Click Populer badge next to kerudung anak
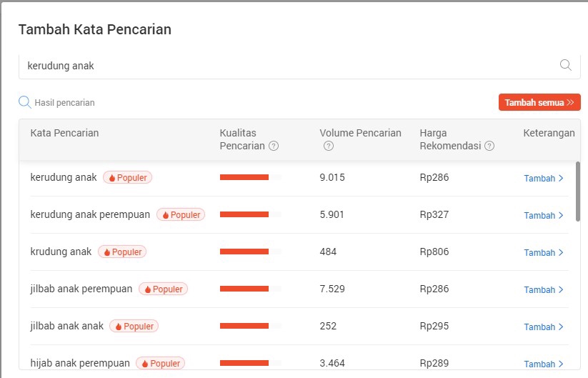This screenshot has height=378, width=588. coord(128,177)
